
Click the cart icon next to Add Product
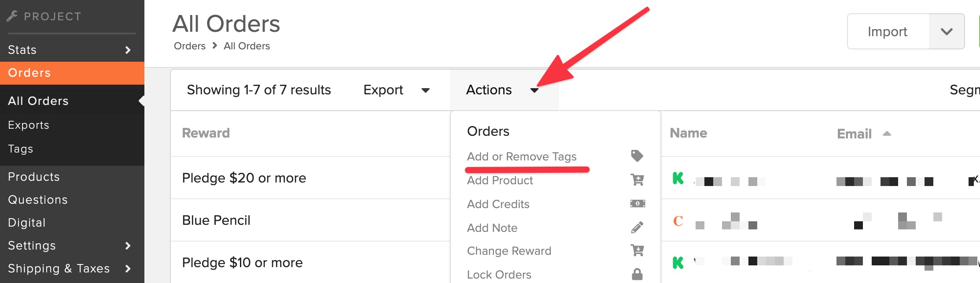(x=637, y=179)
